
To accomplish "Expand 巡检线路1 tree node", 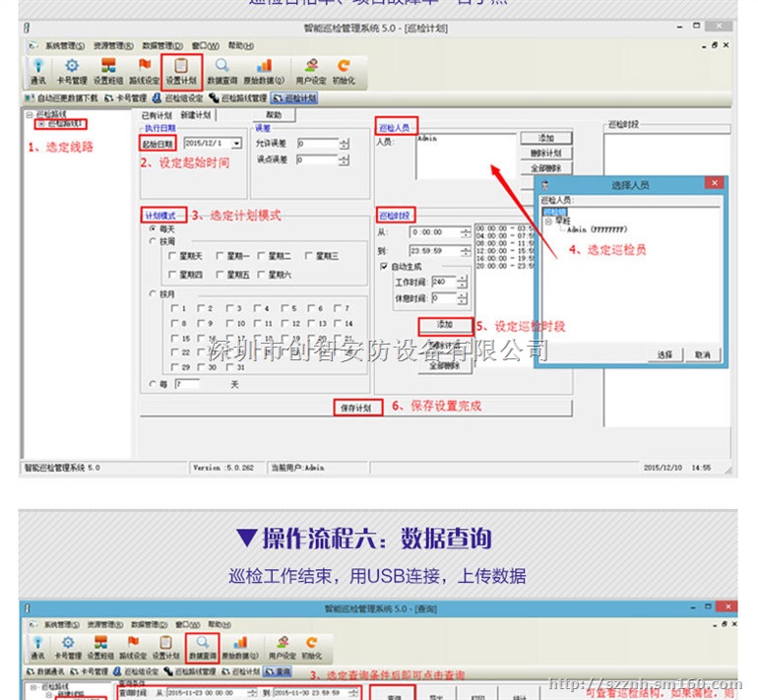I will click(x=39, y=124).
